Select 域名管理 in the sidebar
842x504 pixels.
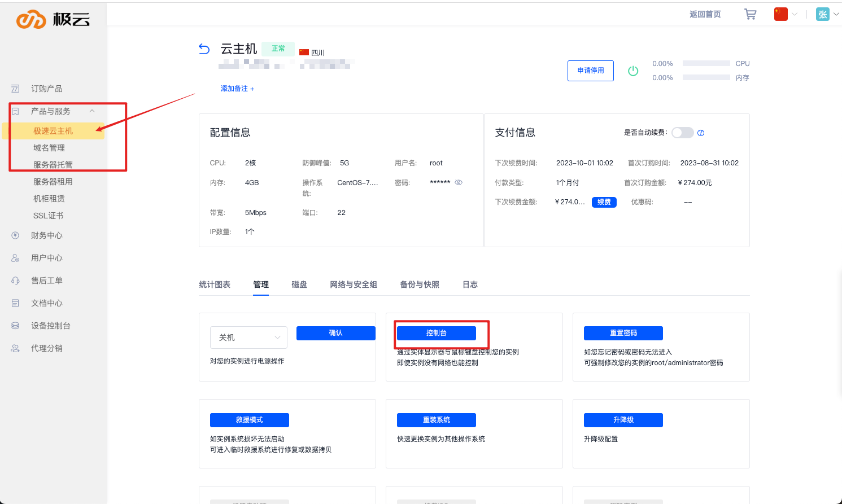pyautogui.click(x=49, y=148)
